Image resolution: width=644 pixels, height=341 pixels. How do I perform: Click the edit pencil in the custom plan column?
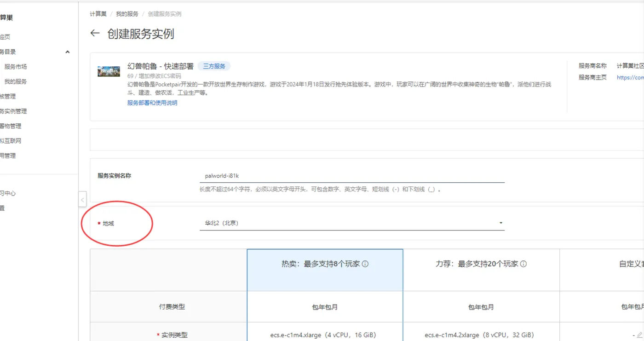tap(639, 335)
